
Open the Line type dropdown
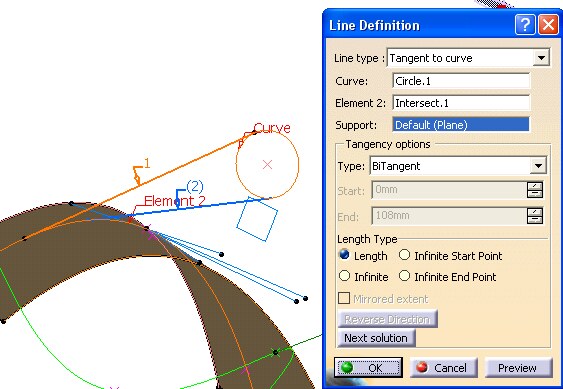point(541,58)
